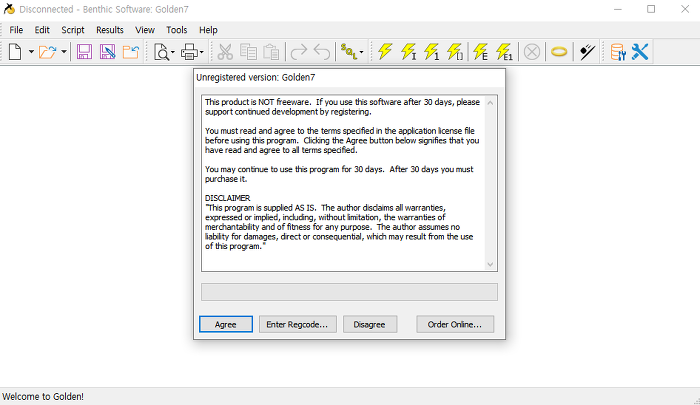Screen dimensions: 700x405
Task: Click the Copy icon in toolbar
Action: (x=248, y=52)
